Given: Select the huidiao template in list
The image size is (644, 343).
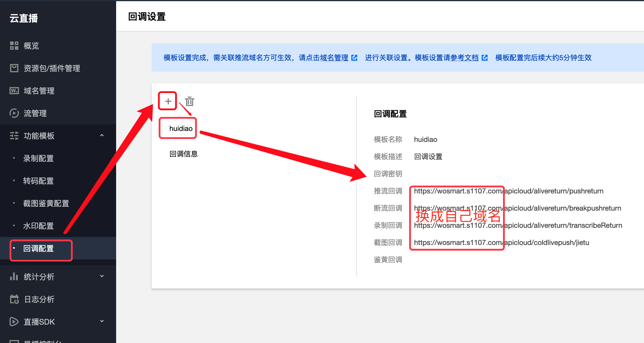Looking at the screenshot, I should click(181, 129).
